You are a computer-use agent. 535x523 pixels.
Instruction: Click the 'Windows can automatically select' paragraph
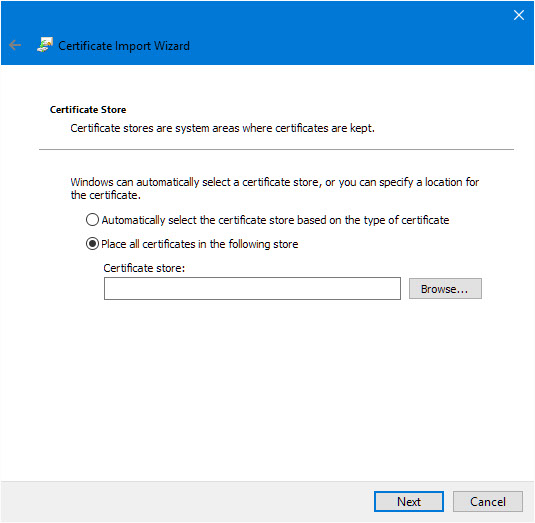(x=275, y=188)
